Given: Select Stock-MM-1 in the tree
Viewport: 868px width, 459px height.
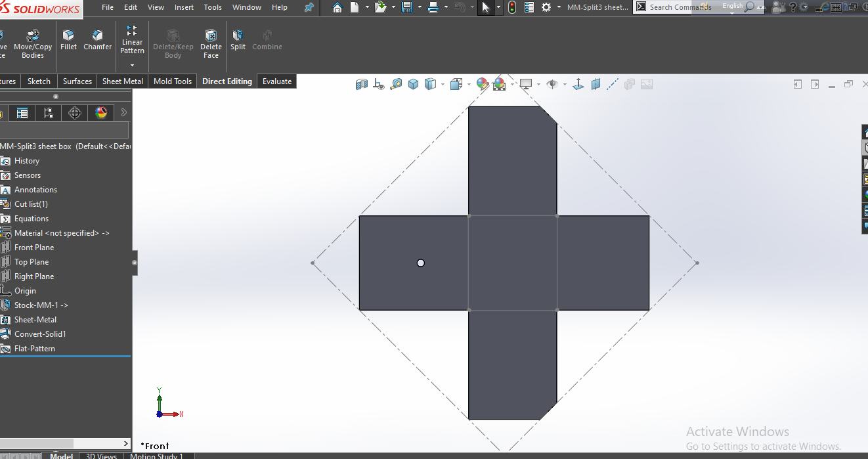Looking at the screenshot, I should tap(41, 305).
